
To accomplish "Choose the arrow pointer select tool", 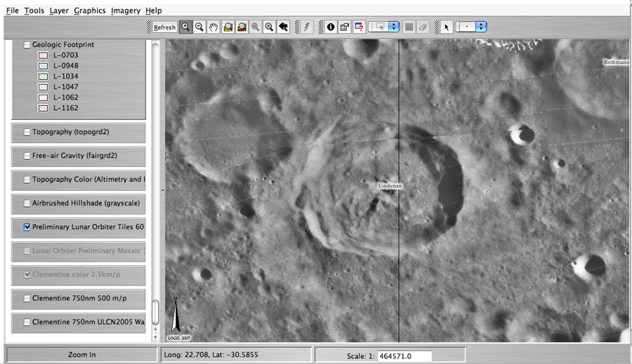I will (x=447, y=27).
